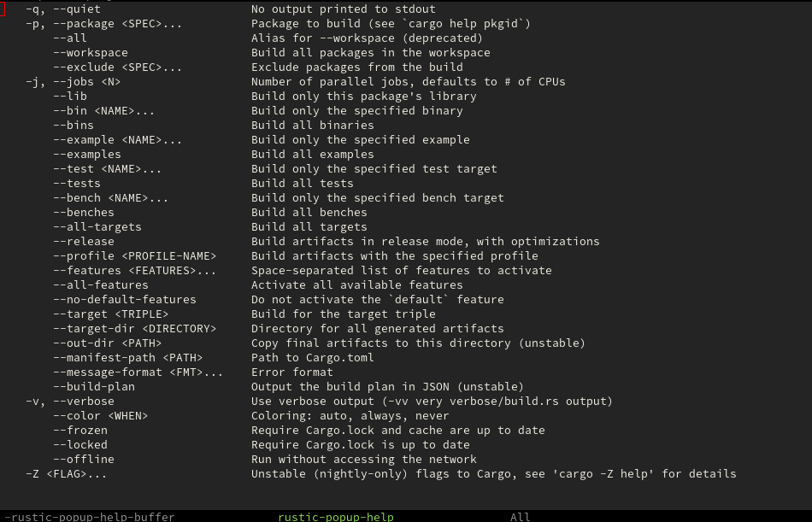Click the --build-plan flag
The image size is (812, 522).
93,387
